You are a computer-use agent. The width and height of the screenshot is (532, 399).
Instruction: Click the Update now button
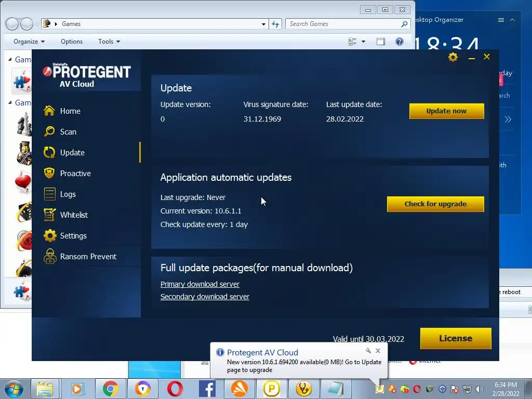[446, 111]
